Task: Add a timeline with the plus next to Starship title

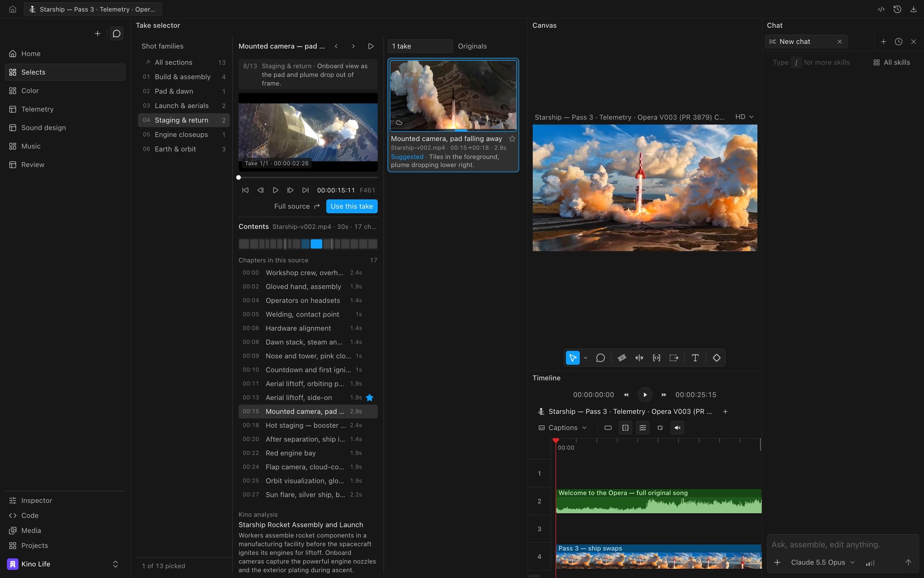Action: coord(725,412)
